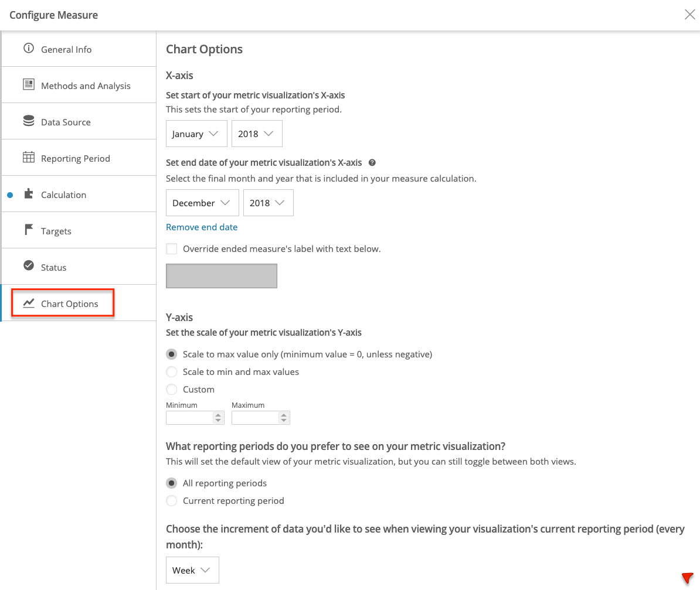Choose Custom Y-axis scale option
The image size is (700, 590).
171,389
